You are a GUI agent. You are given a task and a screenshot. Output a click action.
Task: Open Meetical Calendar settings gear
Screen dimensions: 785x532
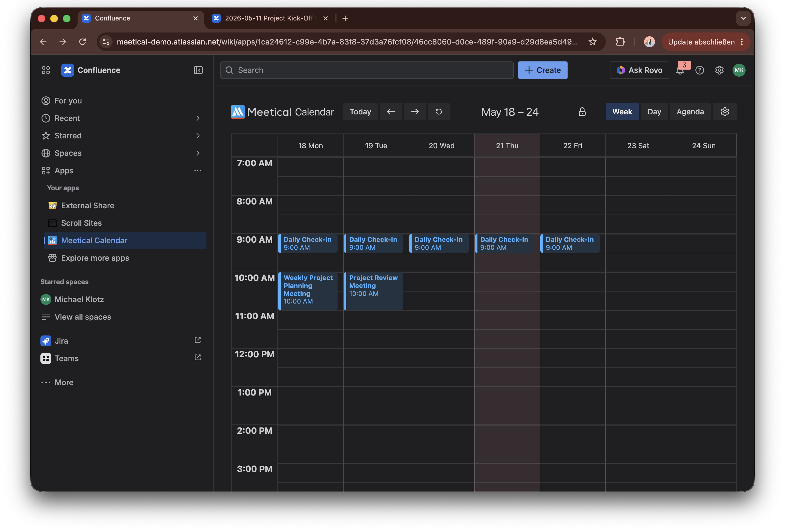(x=725, y=112)
